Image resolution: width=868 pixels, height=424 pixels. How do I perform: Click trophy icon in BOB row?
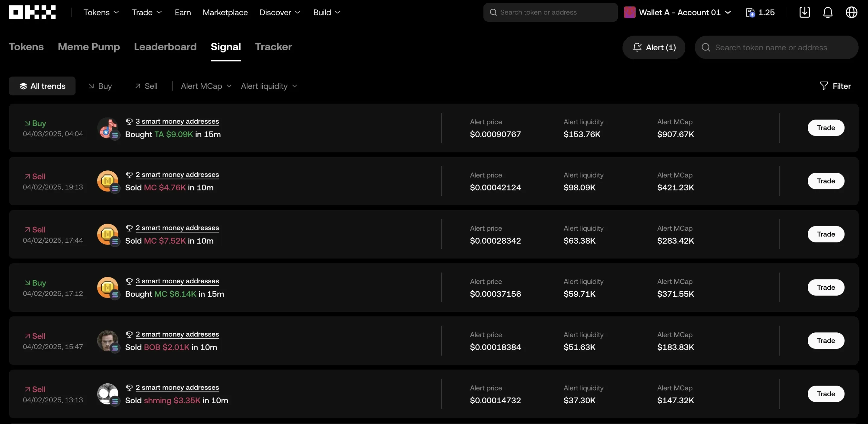129,335
